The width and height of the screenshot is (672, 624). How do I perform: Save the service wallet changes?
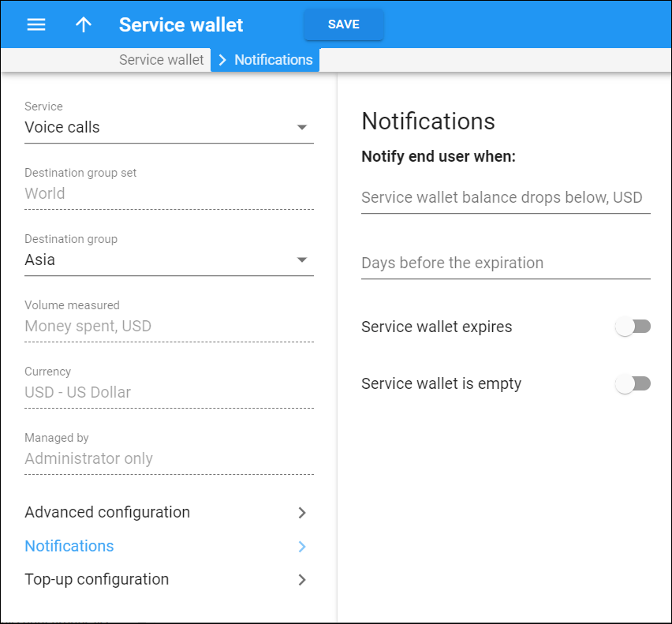(343, 24)
